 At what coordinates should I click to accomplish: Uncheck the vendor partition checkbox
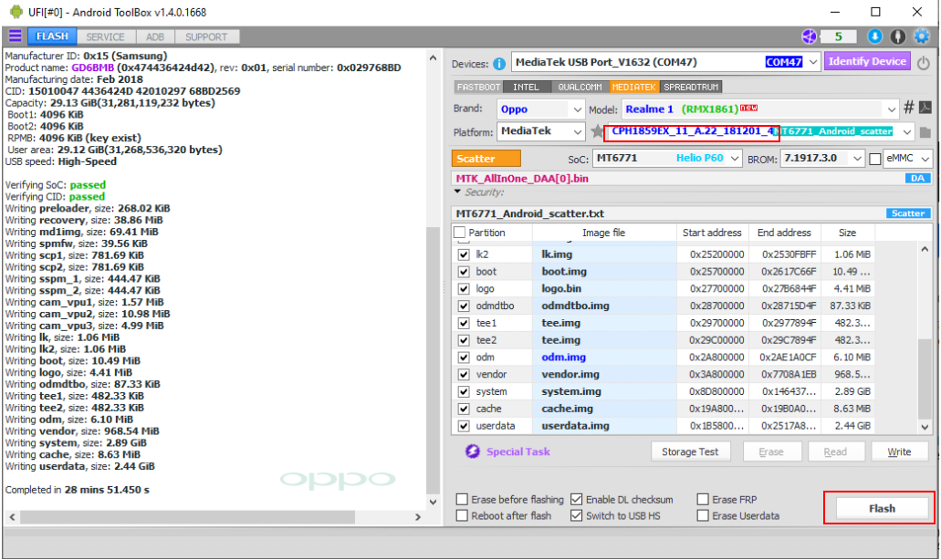click(464, 375)
